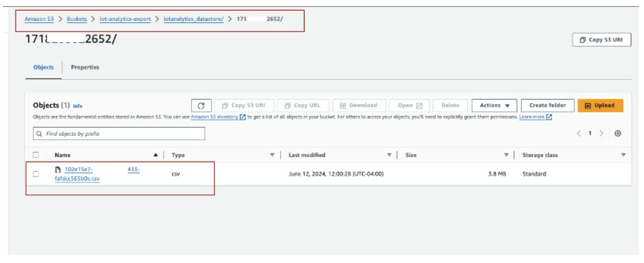Click the Name column sort ascending arrow

click(x=156, y=155)
